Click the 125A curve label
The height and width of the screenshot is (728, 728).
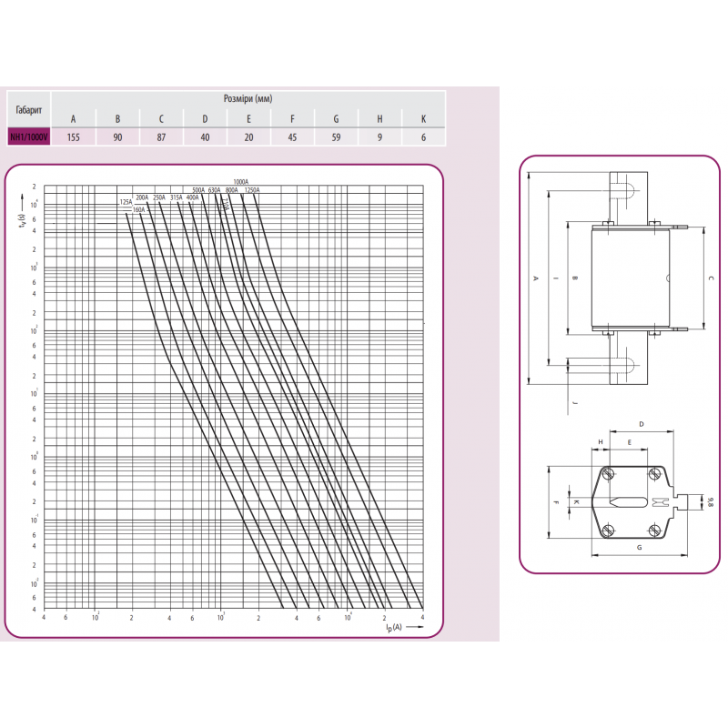point(126,201)
